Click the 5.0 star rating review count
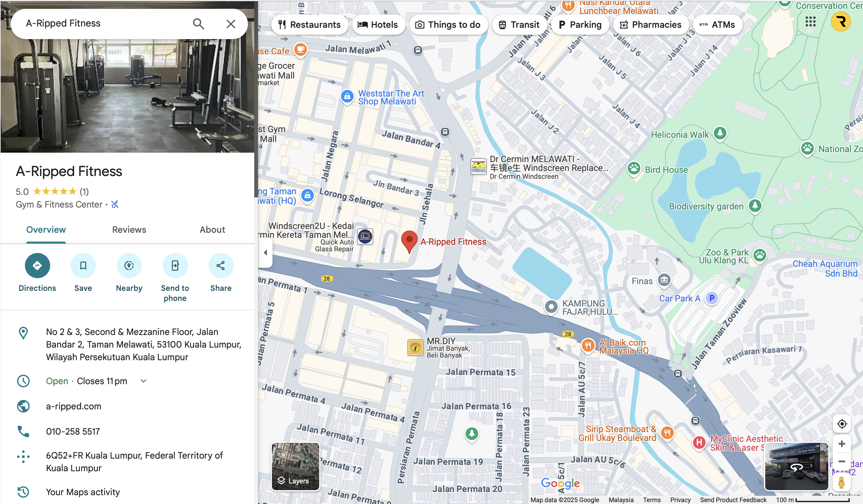 click(x=84, y=191)
